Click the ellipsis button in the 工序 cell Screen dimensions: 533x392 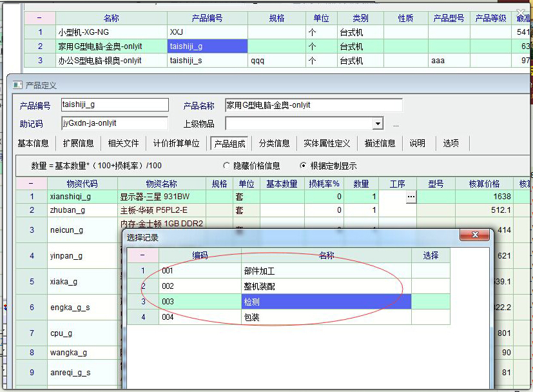click(x=411, y=198)
